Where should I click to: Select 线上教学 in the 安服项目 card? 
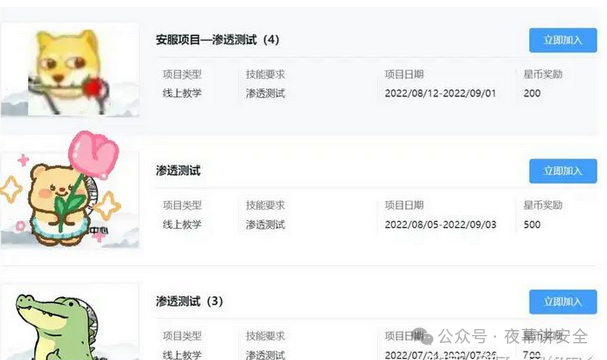tap(182, 93)
